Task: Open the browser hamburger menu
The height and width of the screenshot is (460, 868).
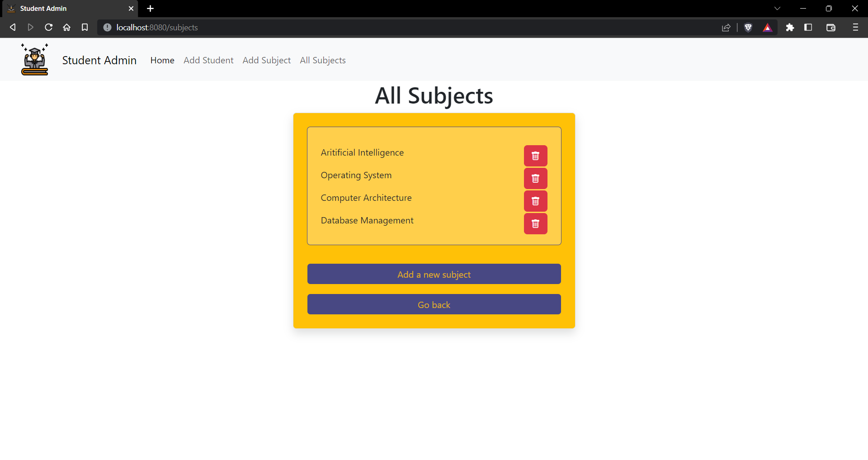Action: (855, 28)
